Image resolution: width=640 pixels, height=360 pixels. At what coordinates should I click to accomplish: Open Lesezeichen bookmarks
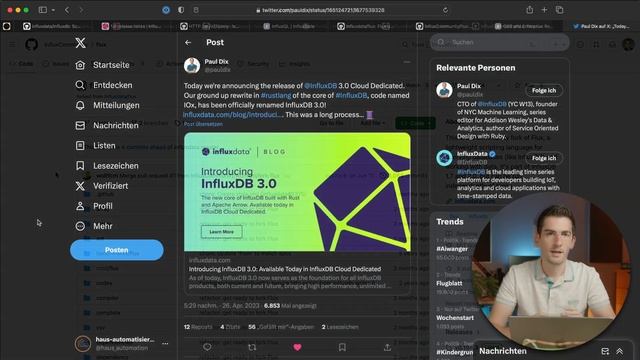[107, 166]
